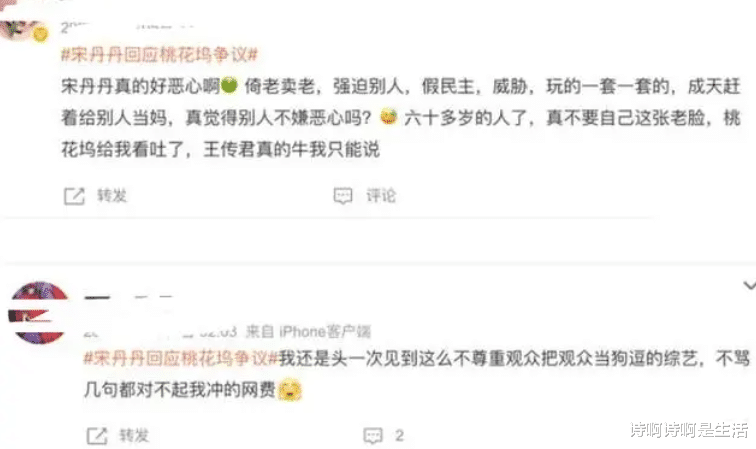
Task: Click the comment count 2 on second post
Action: 399,435
